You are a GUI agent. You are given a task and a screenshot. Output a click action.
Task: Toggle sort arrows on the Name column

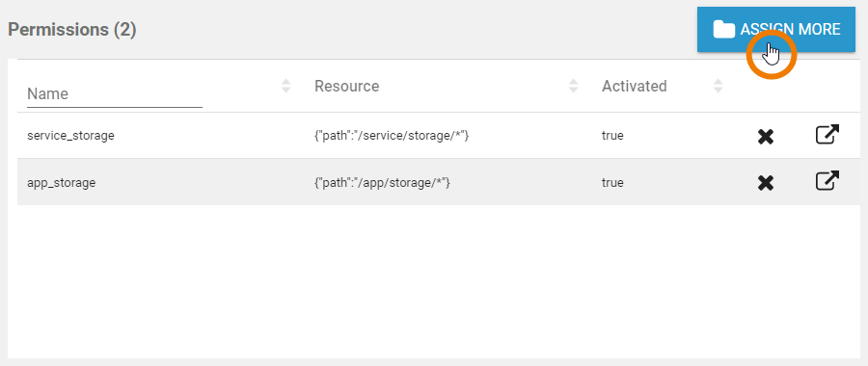286,86
